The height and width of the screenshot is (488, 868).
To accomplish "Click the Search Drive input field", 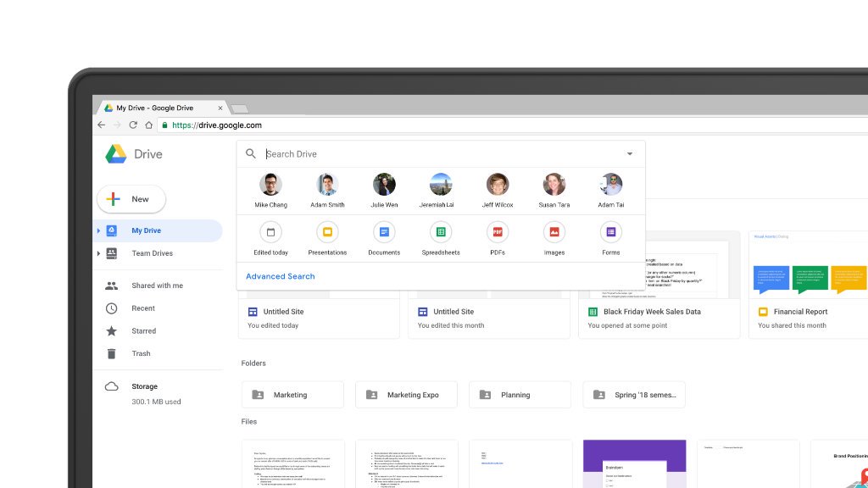I will tap(442, 154).
